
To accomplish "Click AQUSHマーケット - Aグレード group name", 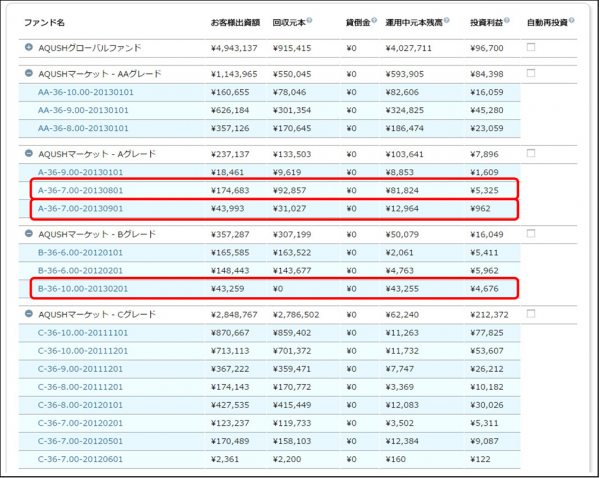I will point(97,154).
